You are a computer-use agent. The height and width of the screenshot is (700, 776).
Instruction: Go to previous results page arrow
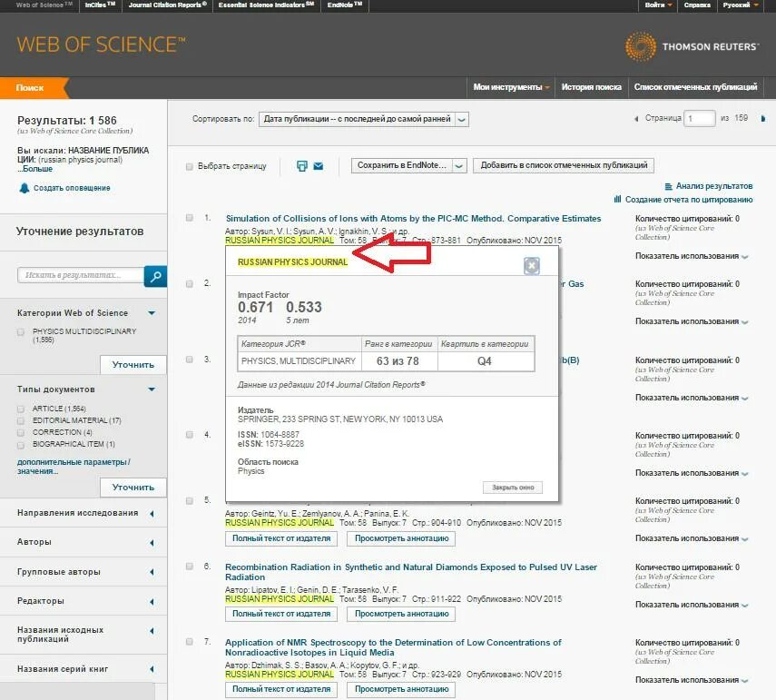636,118
